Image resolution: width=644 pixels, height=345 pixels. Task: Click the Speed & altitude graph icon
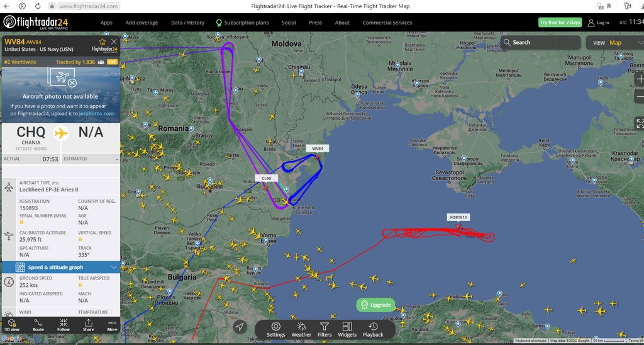20,268
